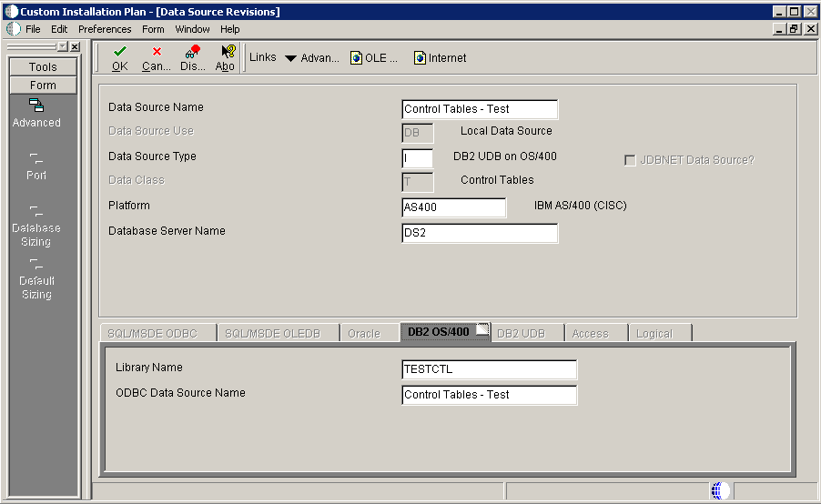Click the disabled Data Class field

coord(417,182)
